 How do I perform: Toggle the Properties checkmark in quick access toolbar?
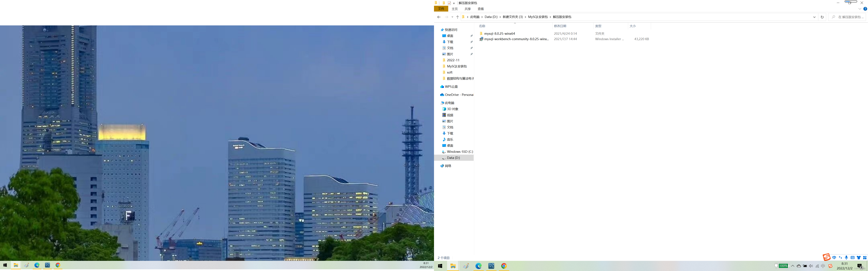click(x=449, y=3)
